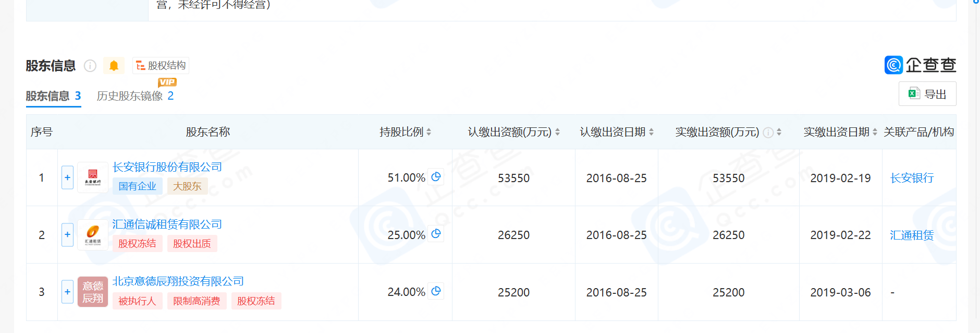Open 汇通租赁 related product link

point(912,235)
